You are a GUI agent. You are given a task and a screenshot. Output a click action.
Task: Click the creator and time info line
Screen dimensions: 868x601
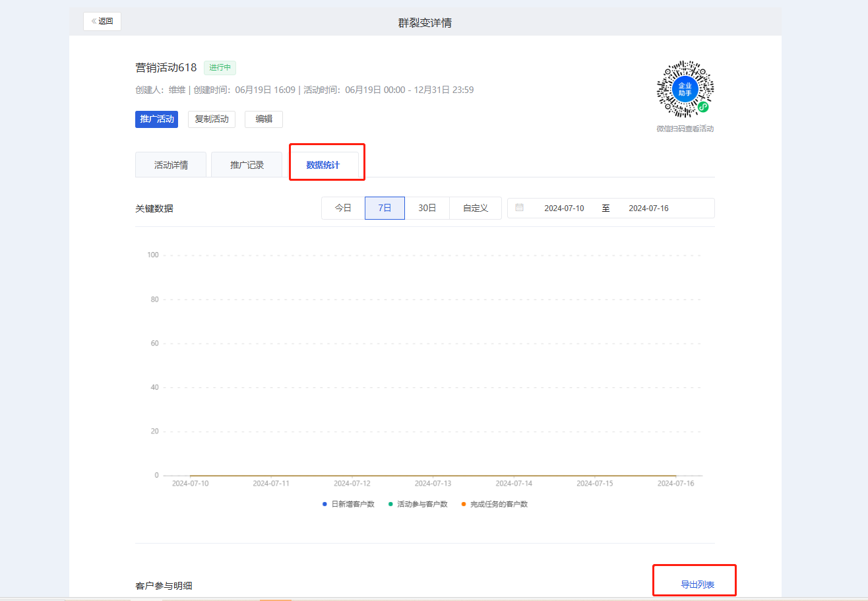[x=305, y=90]
